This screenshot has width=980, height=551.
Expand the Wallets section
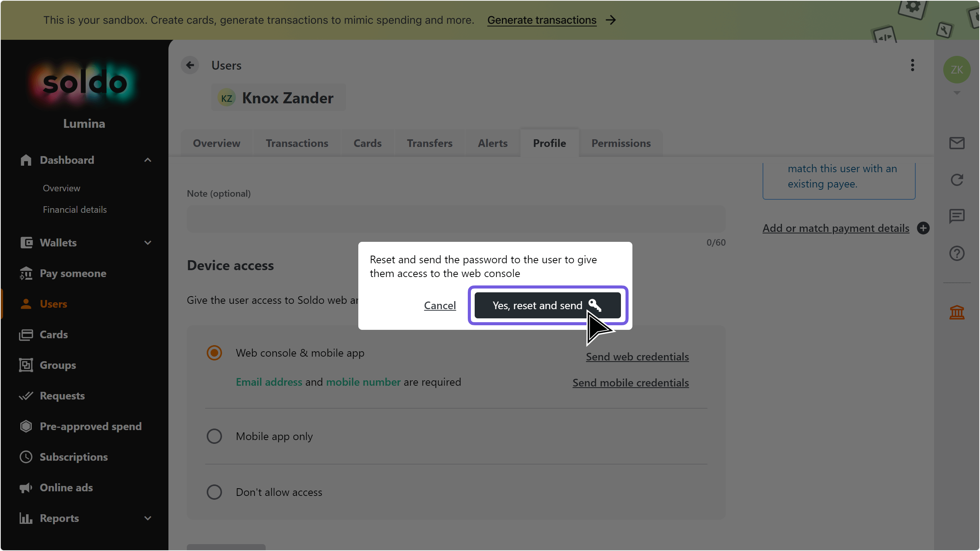coord(148,243)
